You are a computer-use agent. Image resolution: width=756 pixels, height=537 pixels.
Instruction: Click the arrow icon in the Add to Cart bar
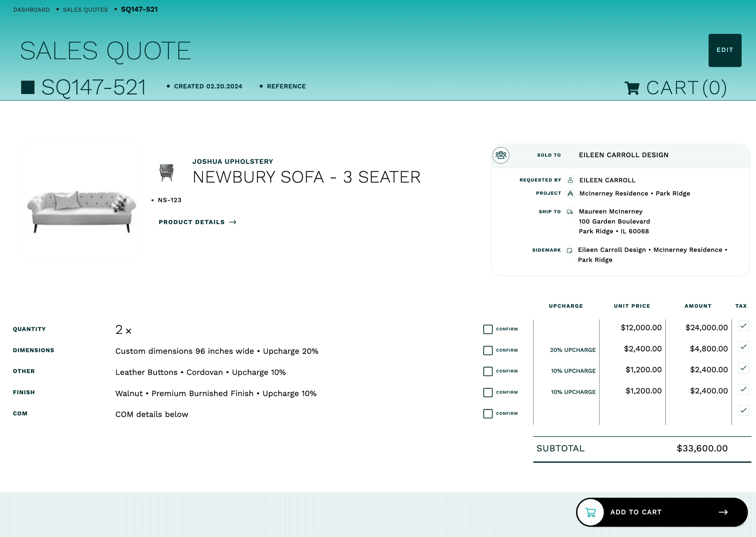(x=723, y=512)
